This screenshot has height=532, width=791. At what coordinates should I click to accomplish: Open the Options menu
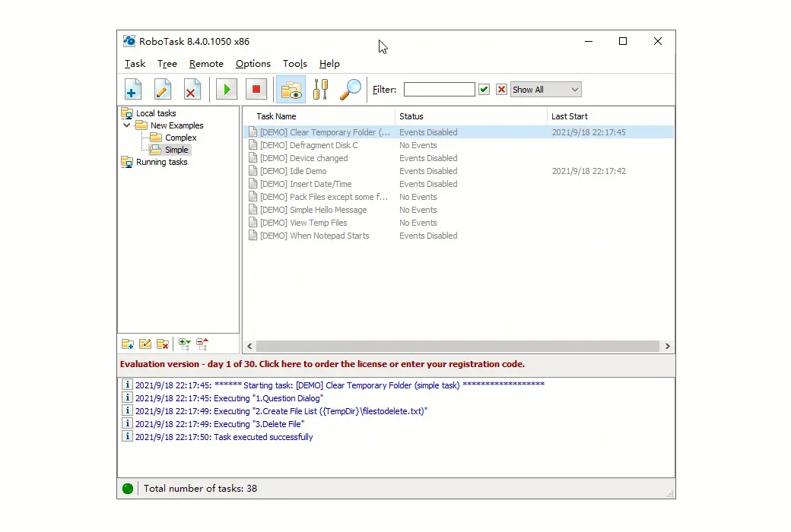(253, 64)
